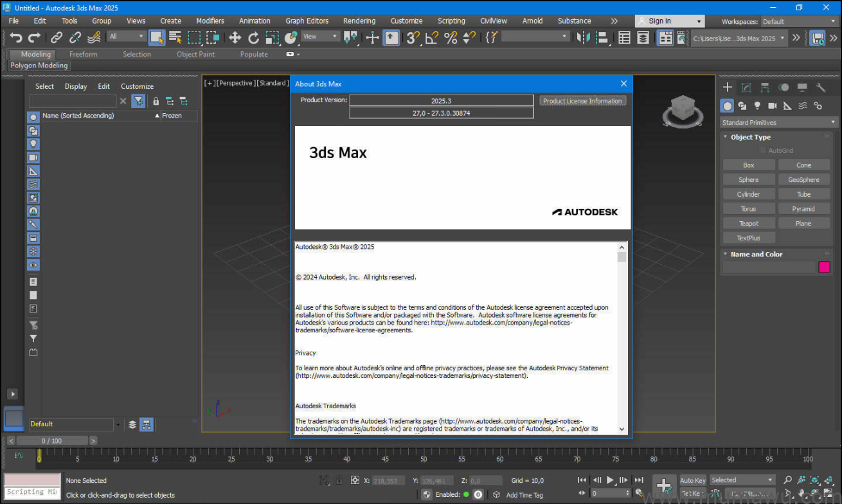This screenshot has width=842, height=504.
Task: Click the Teapot creation button
Action: (748, 222)
